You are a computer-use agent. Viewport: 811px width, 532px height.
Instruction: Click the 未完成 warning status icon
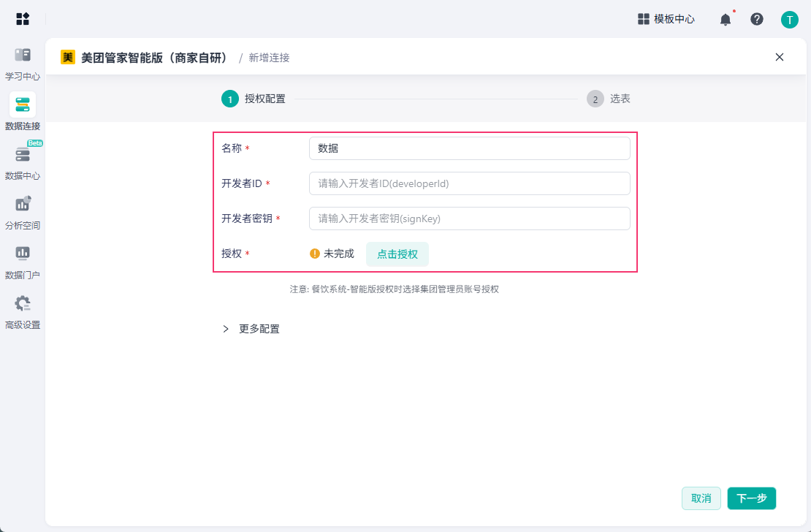click(314, 254)
